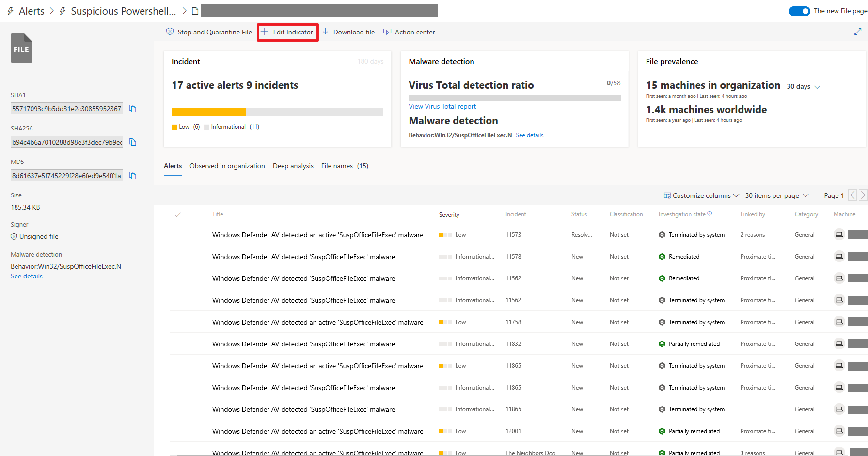
Task: Copy the MD5 hash value
Action: [133, 176]
